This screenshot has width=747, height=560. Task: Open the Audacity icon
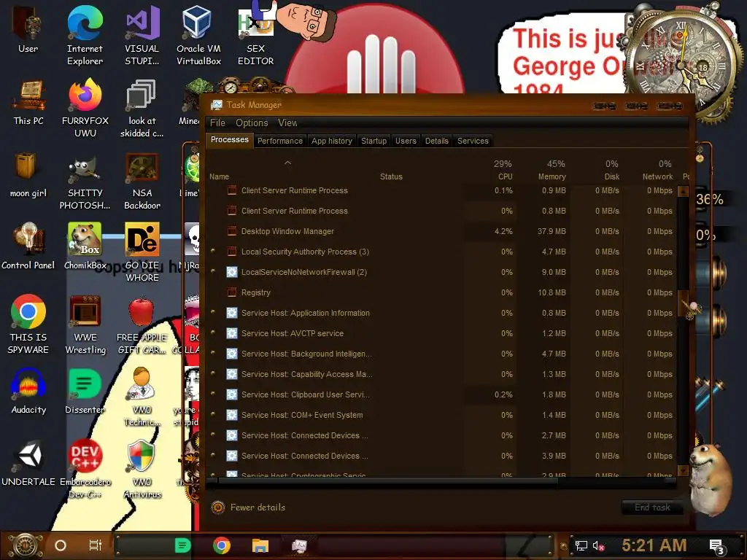(28, 391)
